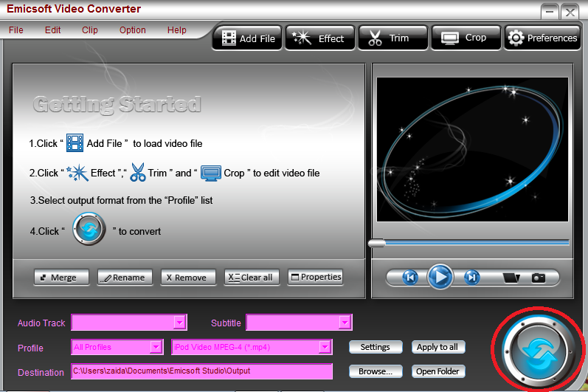Image resolution: width=588 pixels, height=392 pixels.
Task: Play the video preview
Action: tap(440, 278)
